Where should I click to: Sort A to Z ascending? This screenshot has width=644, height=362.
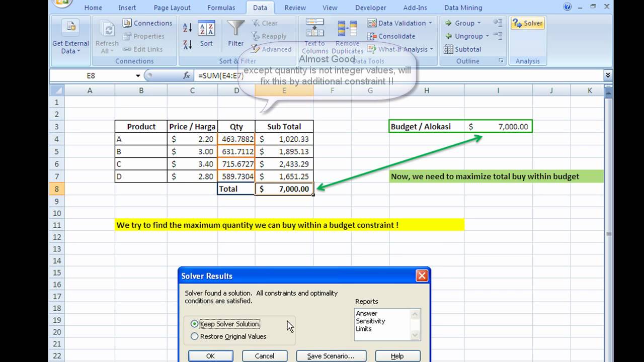point(187,28)
